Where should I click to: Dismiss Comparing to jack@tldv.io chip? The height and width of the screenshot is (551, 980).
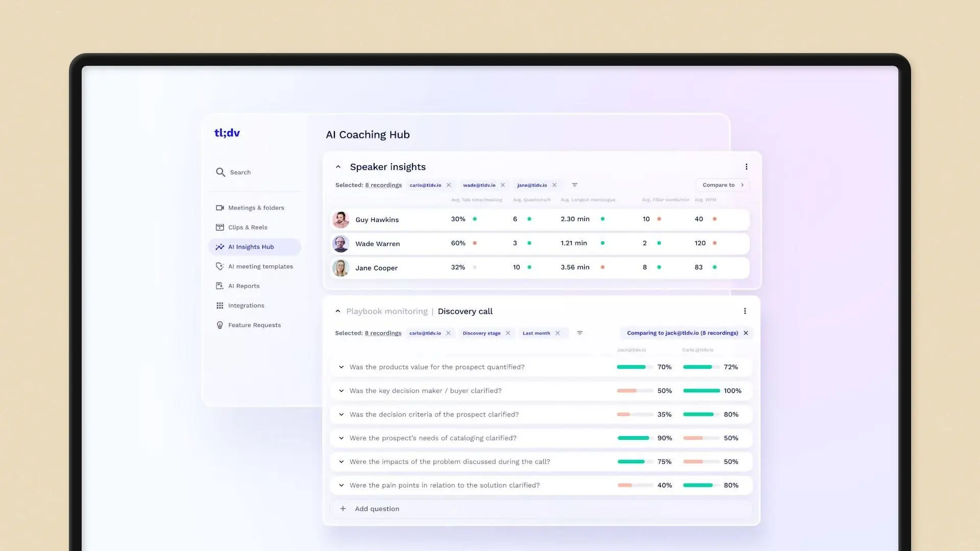[746, 333]
